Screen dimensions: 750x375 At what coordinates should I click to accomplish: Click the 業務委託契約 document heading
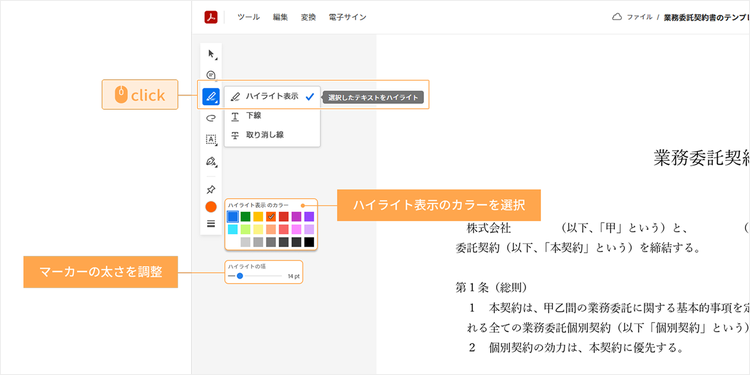click(x=701, y=158)
